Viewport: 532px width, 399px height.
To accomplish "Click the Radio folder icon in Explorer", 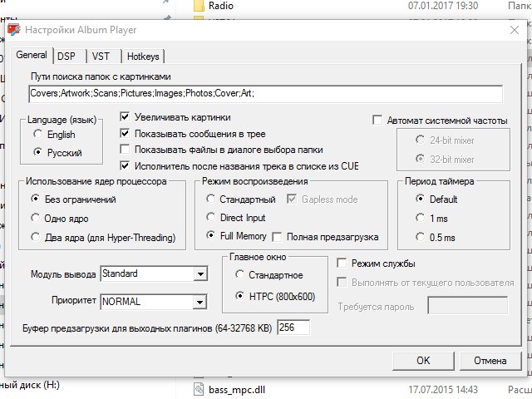I will (199, 6).
